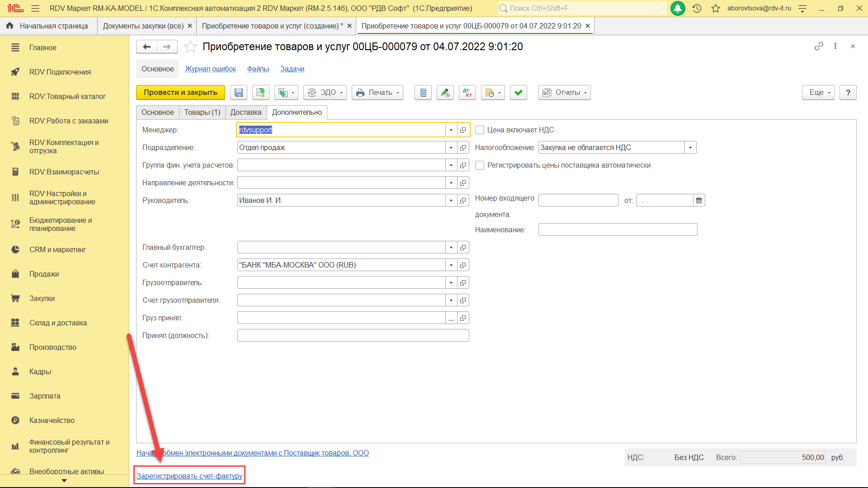
Task: Click the post document icon
Action: (260, 93)
